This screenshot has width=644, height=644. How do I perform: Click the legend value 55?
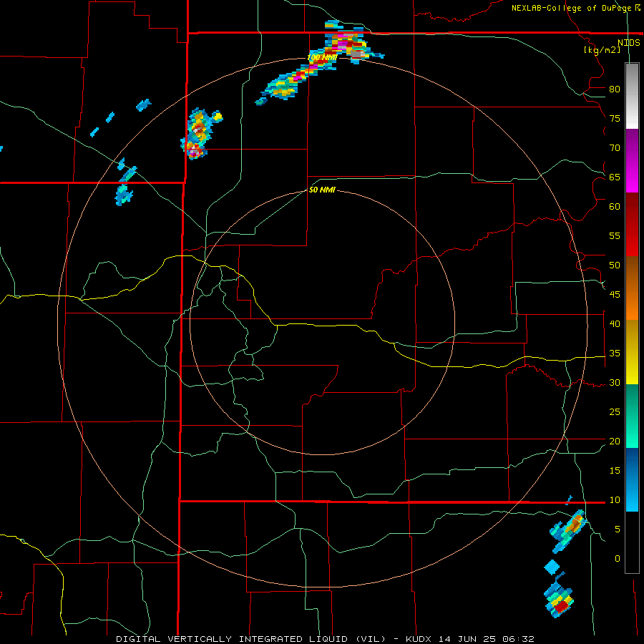click(x=615, y=235)
